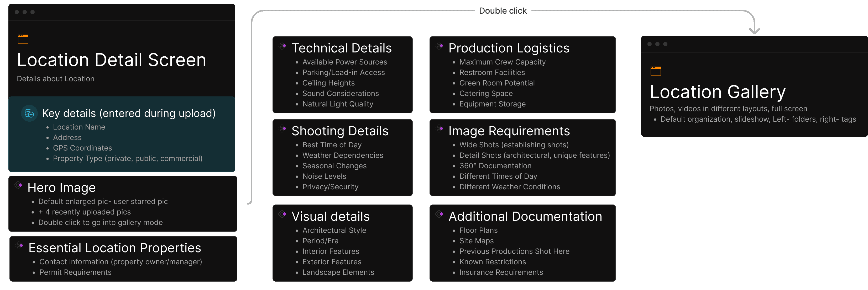Click the component icon next to Technical Details
868x290 pixels.
pyautogui.click(x=282, y=45)
